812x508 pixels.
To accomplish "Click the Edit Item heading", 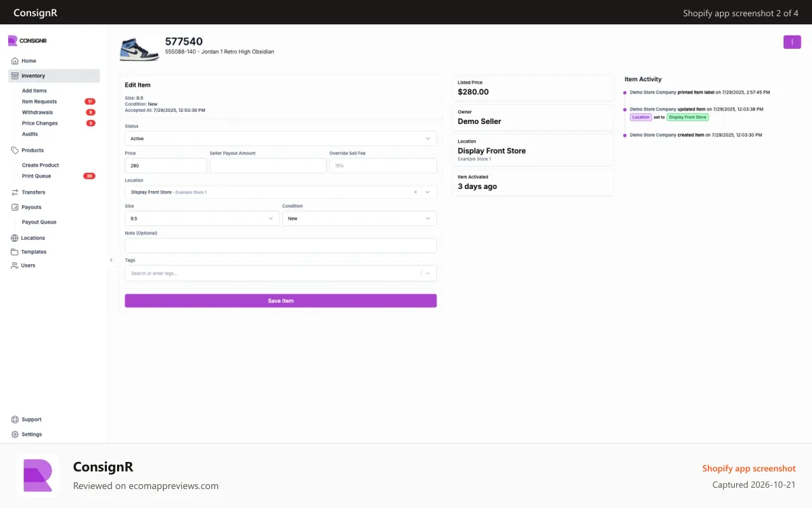I will [138, 85].
